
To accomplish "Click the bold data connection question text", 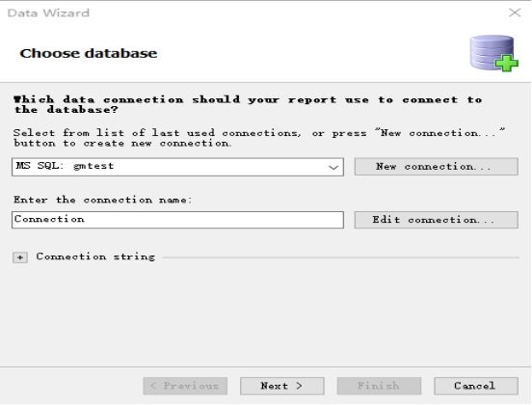I will point(248,104).
